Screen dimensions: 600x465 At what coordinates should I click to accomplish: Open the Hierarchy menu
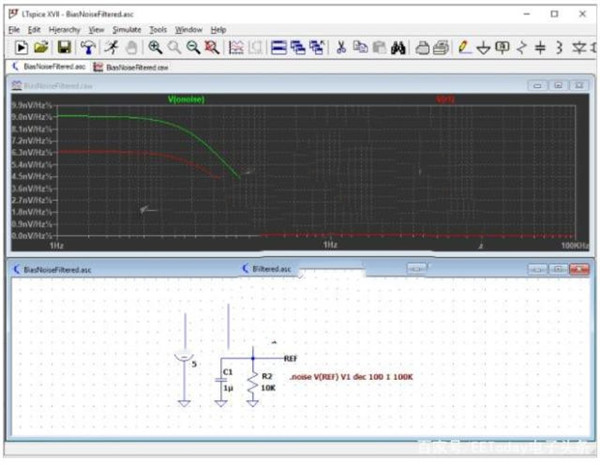(x=63, y=30)
